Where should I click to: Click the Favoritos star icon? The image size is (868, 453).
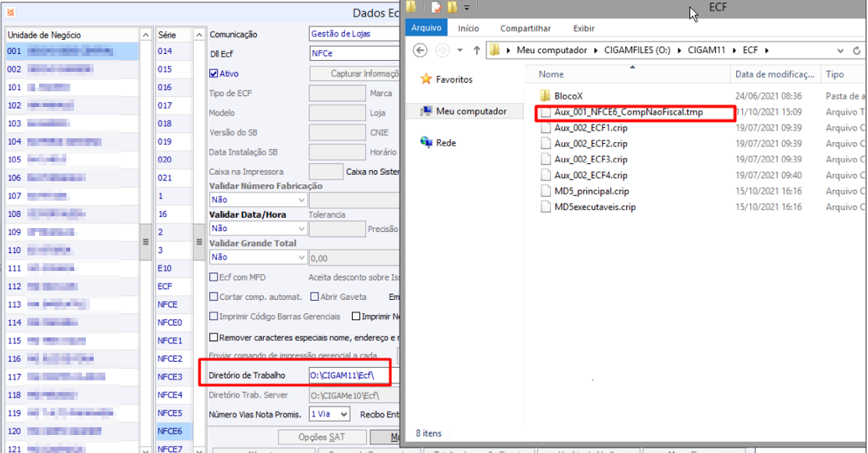pyautogui.click(x=425, y=79)
